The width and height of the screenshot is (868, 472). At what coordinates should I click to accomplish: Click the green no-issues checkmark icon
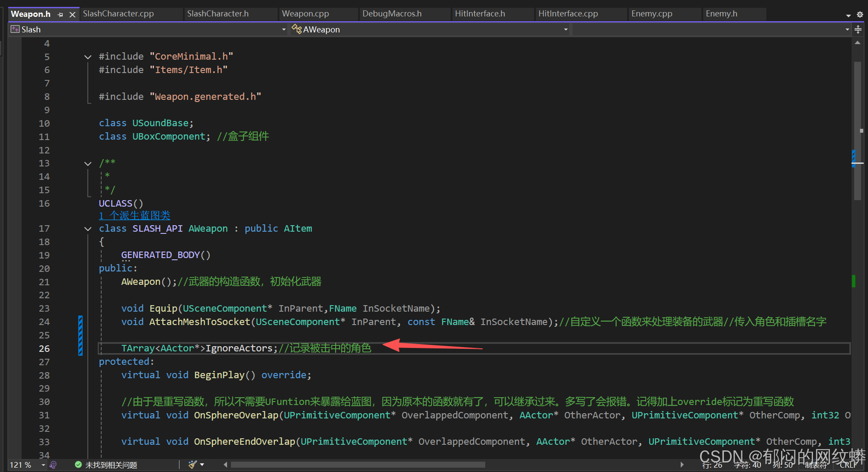click(78, 465)
